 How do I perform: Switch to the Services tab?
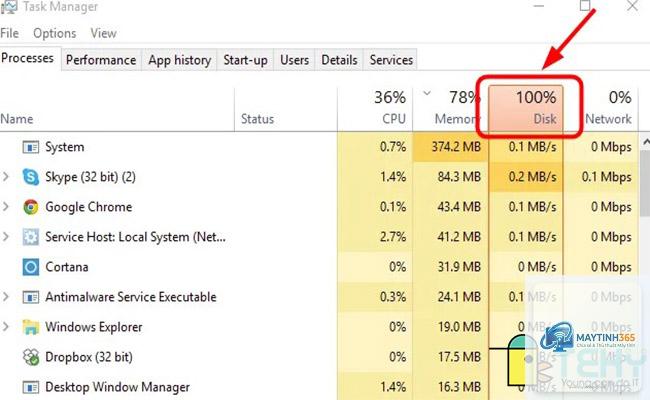click(x=391, y=60)
